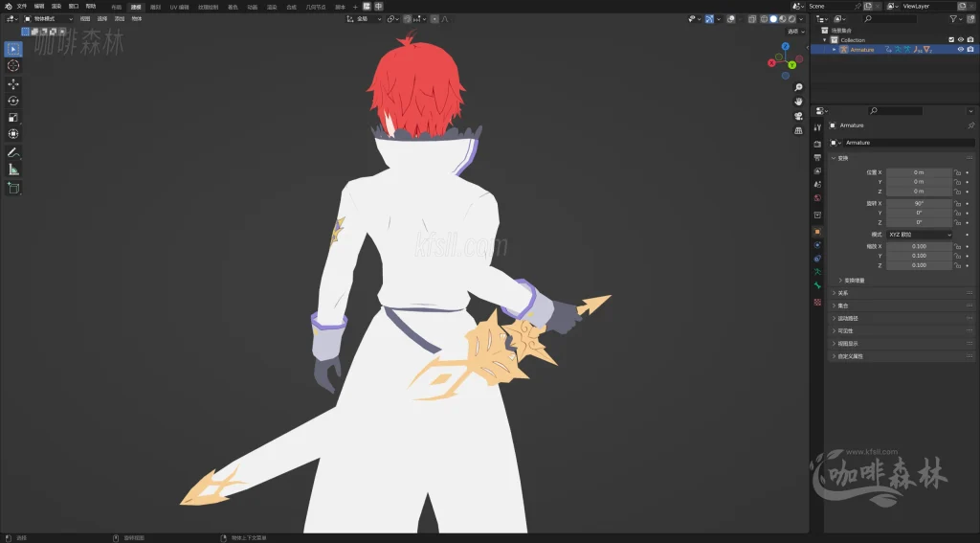Open viewport shading options dropdown arrow
The image size is (980, 543).
(x=801, y=19)
